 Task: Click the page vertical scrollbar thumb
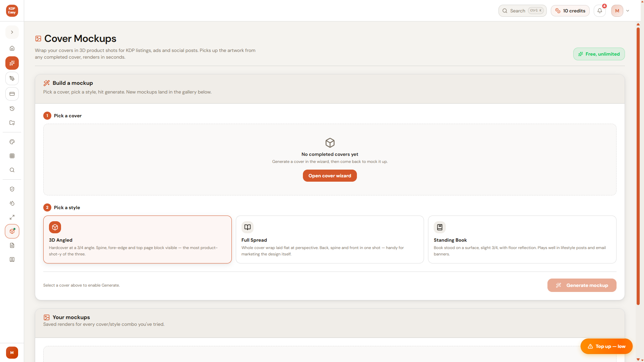click(x=638, y=166)
